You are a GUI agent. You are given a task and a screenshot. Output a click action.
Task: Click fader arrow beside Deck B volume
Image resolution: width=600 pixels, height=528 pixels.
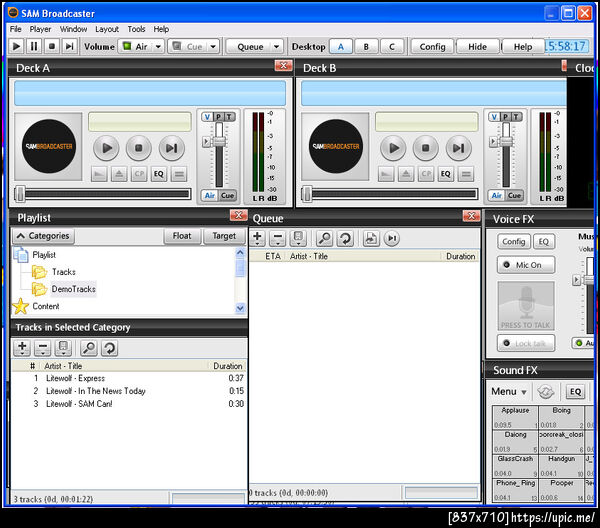[493, 142]
